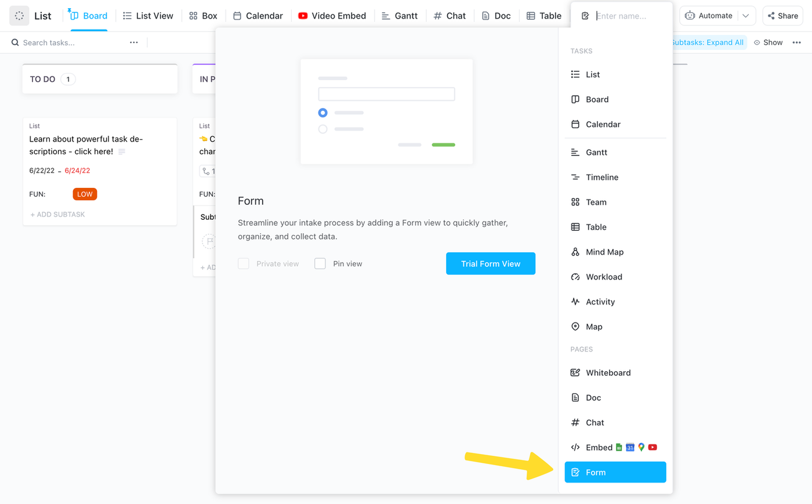Select the Mind Map view icon

point(574,252)
